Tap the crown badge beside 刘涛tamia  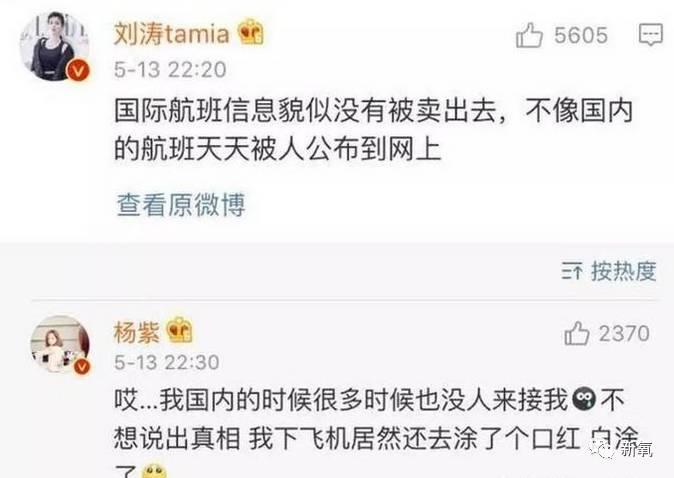tap(251, 33)
